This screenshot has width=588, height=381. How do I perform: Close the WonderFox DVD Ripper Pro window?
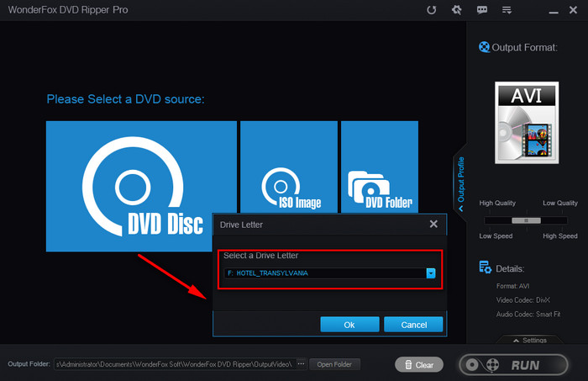(573, 10)
